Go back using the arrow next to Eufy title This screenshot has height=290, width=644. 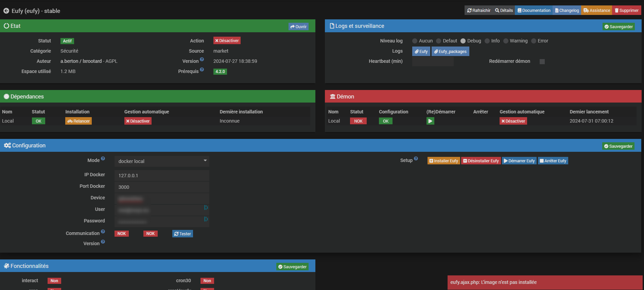[x=6, y=11]
